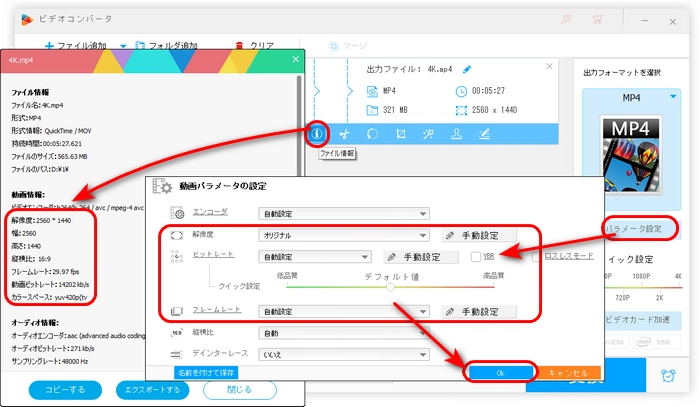This screenshot has width=700, height=407.
Task: Open the magic wand effects tool
Action: coord(428,132)
